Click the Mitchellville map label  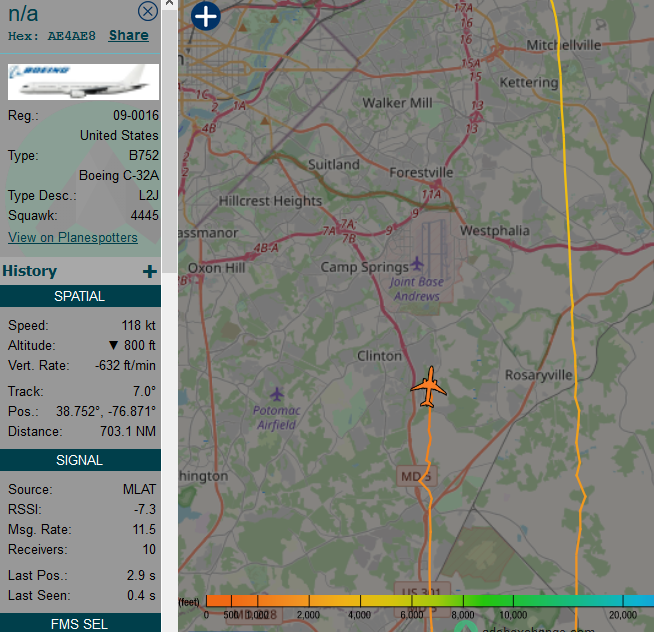point(564,45)
